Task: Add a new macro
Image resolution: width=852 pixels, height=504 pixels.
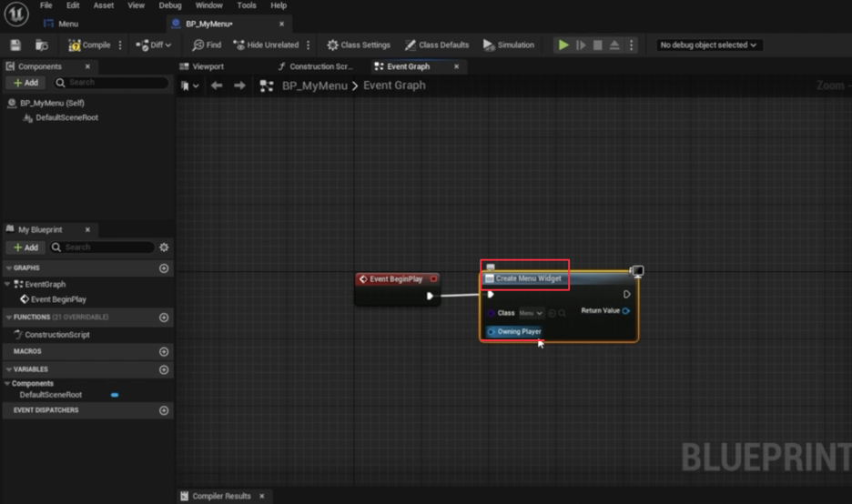Action: pos(164,352)
